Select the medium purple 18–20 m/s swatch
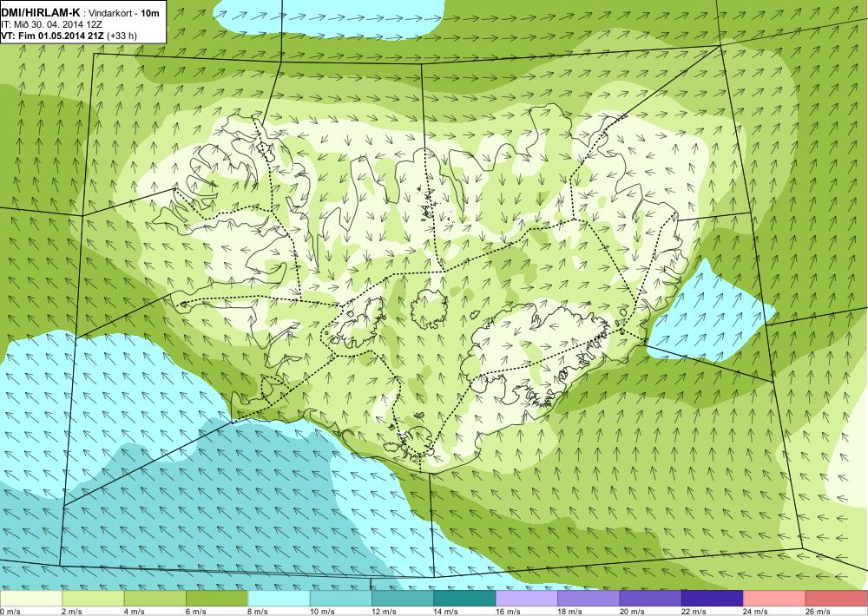868x616 pixels. pos(589,599)
